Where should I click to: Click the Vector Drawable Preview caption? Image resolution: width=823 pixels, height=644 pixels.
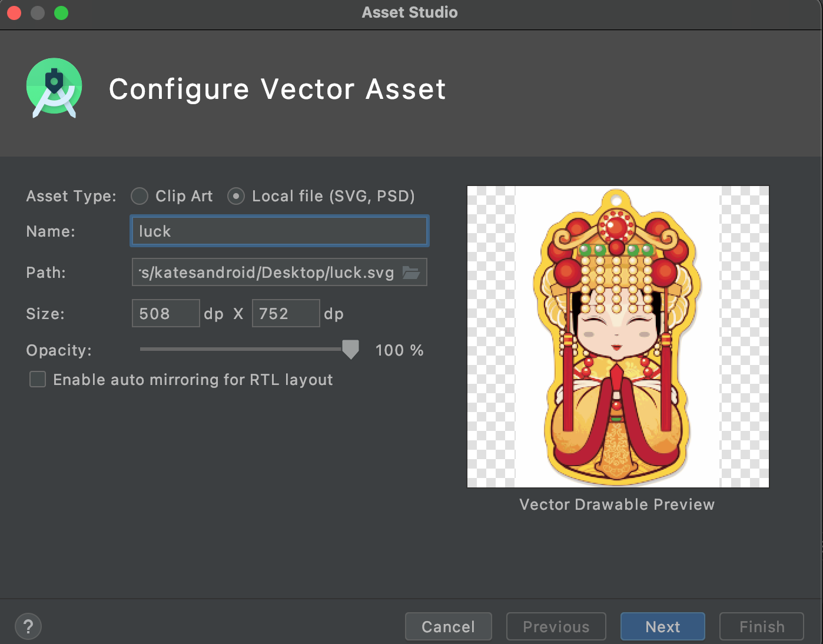[x=617, y=504]
